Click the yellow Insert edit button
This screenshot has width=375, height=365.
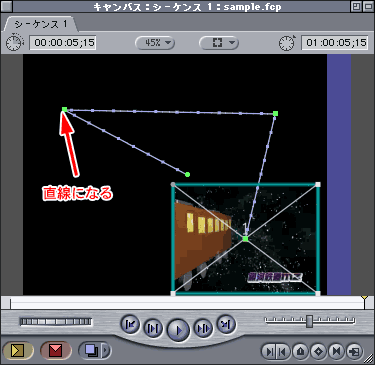pos(18,351)
